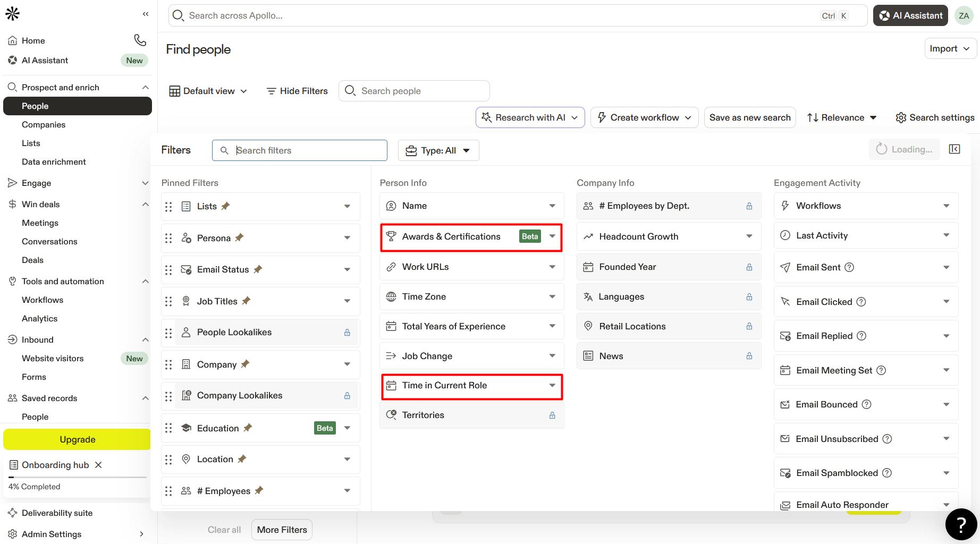Click the help question mark bubble
This screenshot has width=980, height=544.
[961, 524]
